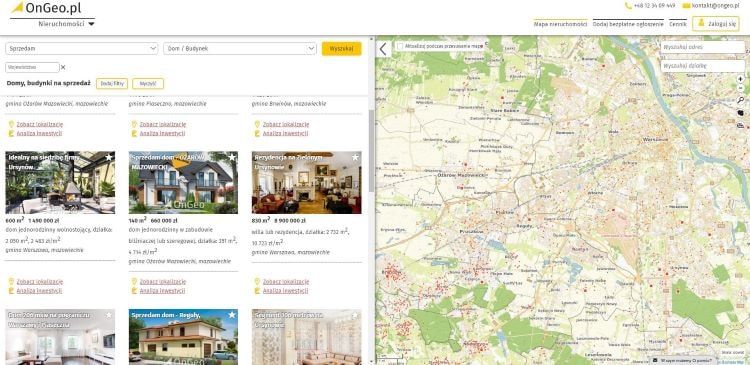750x365 pixels.
Task: Click Zobacz lokalizację under gmina Ożarów Mazowiecki top listing
Action: (x=40, y=124)
